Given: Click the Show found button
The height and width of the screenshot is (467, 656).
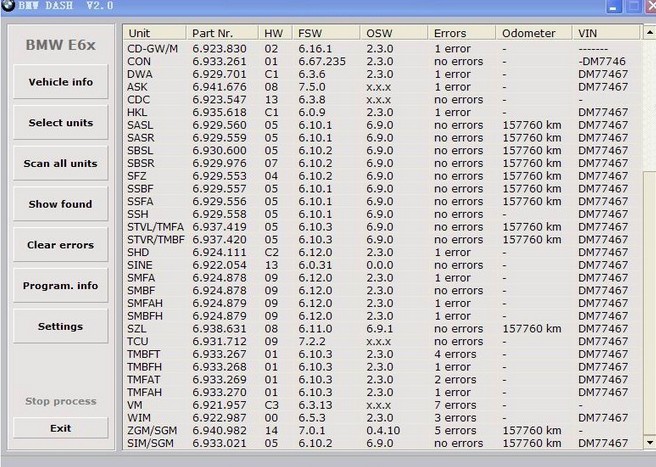Looking at the screenshot, I should tap(61, 204).
